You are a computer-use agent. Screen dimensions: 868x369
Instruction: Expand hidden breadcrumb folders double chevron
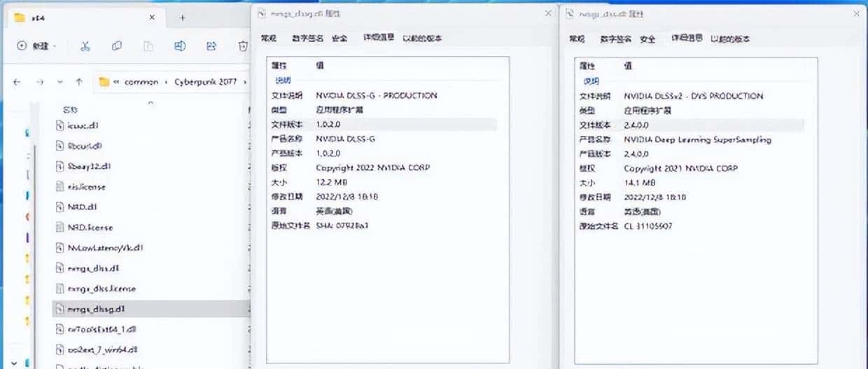tap(116, 82)
